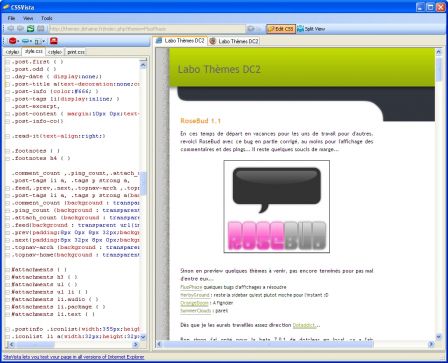Refresh the page with the green icon

click(x=30, y=29)
